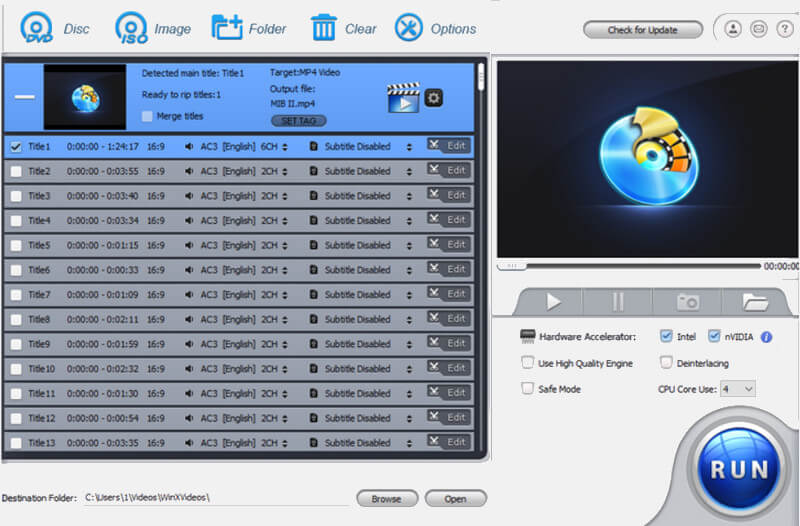The width and height of the screenshot is (800, 526).
Task: Click the help question mark icon
Action: pyautogui.click(x=784, y=29)
